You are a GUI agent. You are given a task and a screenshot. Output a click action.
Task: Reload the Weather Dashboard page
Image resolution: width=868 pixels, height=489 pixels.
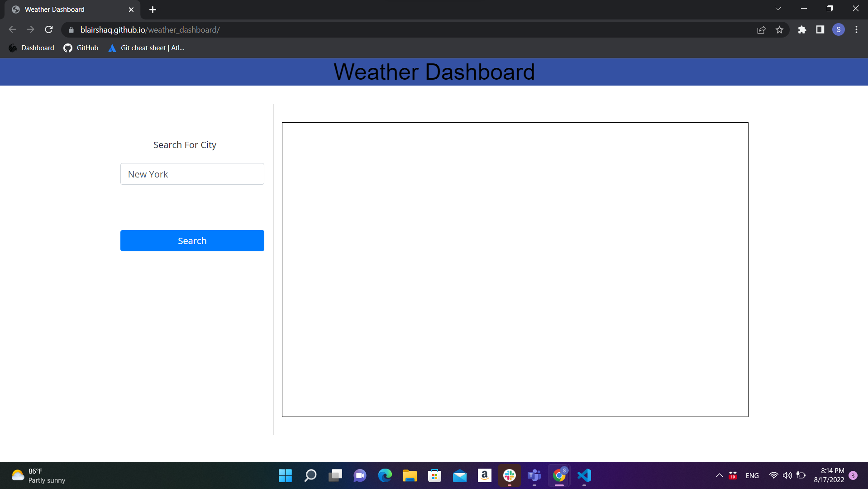coord(48,29)
